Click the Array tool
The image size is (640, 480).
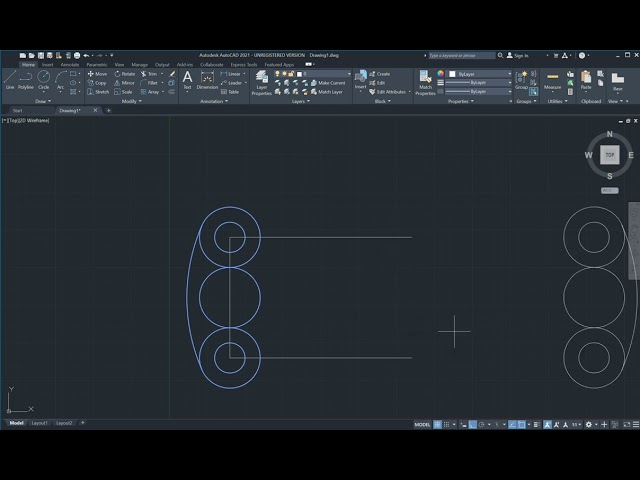150,92
